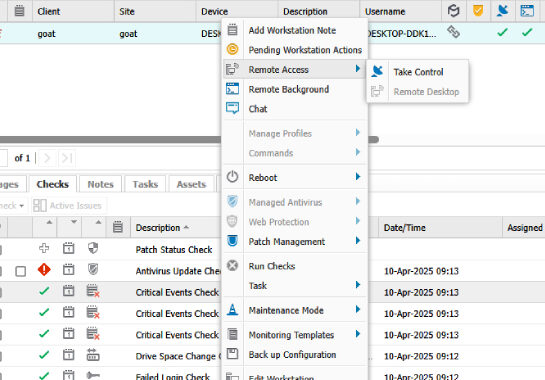Expand the Manage Profiles submenu arrow
Viewport: 545px width, 380px height.
coord(358,132)
